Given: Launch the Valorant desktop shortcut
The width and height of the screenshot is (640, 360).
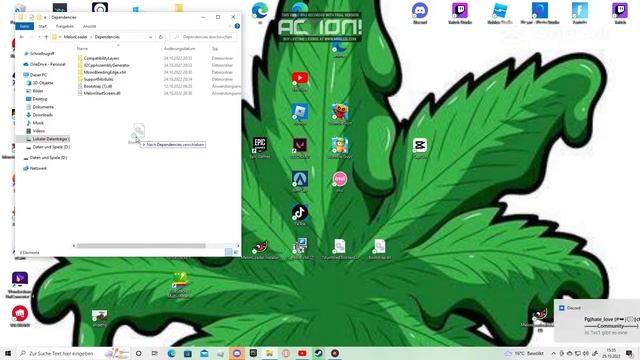Looking at the screenshot, I should click(x=300, y=147).
